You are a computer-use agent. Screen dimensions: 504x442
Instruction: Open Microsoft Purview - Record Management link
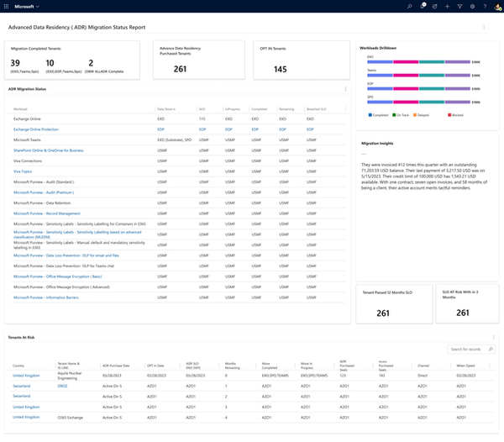click(x=46, y=213)
